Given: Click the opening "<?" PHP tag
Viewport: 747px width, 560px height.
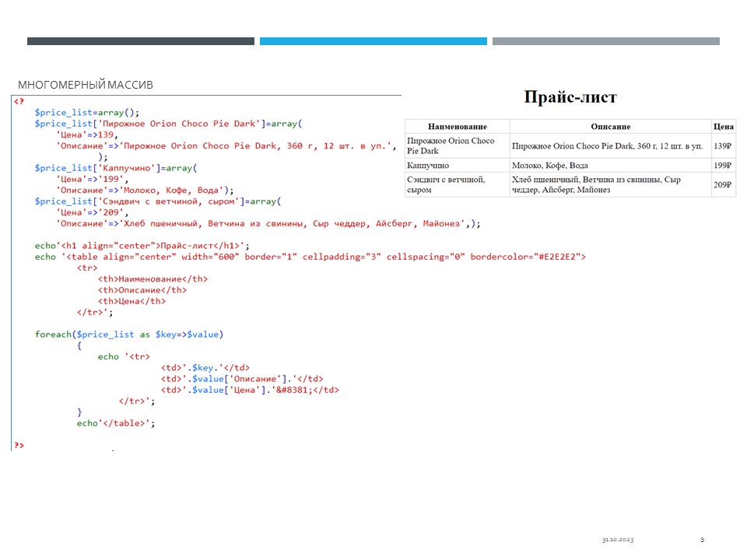Looking at the screenshot, I should pyautogui.click(x=19, y=102).
